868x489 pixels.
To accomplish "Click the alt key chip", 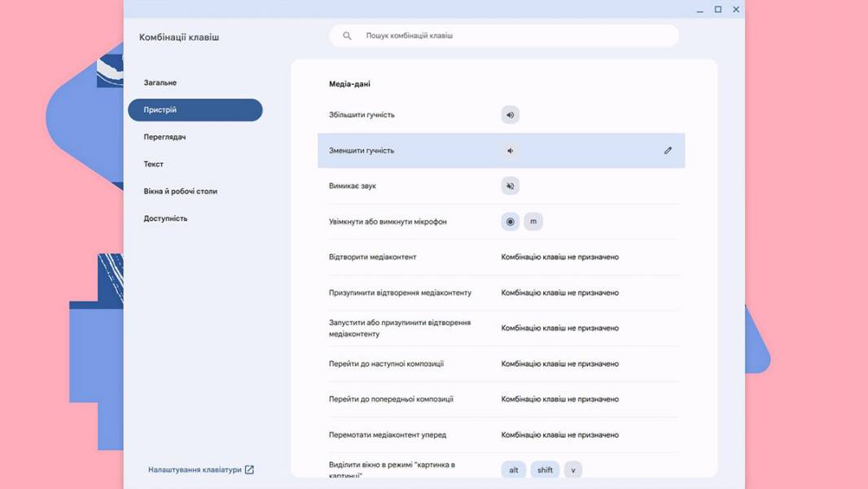I will click(x=514, y=469).
